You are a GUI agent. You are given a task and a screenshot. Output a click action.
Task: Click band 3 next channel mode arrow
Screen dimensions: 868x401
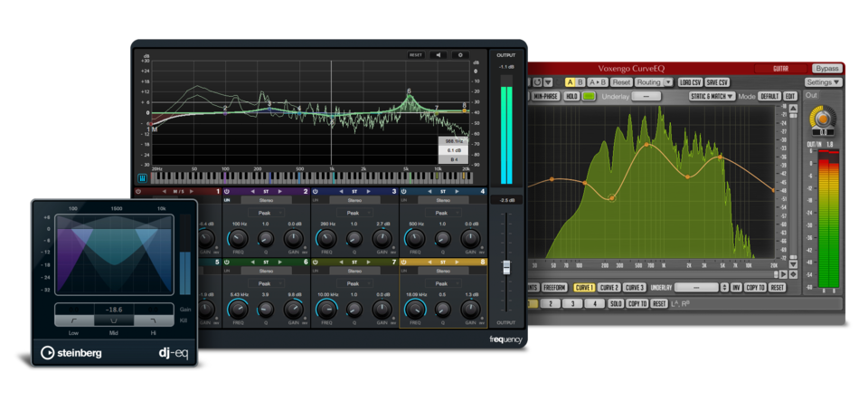[368, 191]
